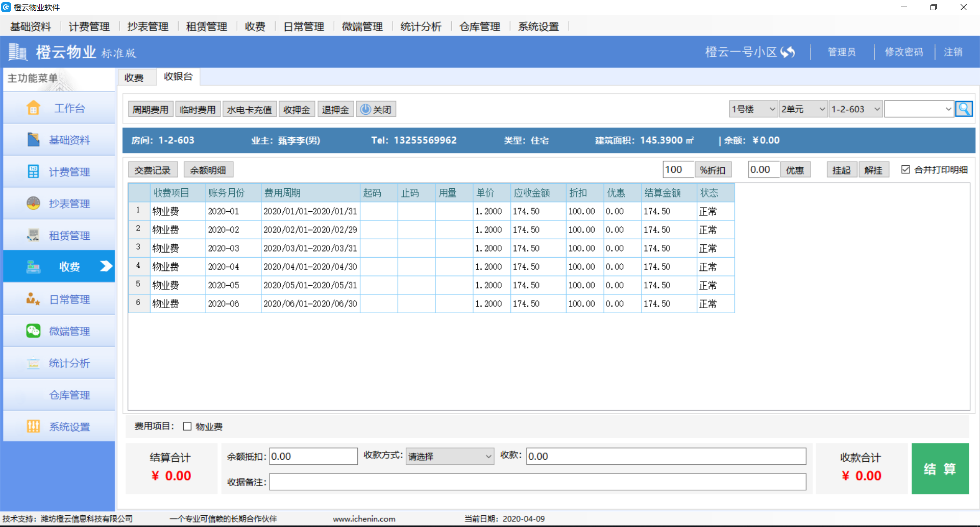The height and width of the screenshot is (527, 980).
Task: Click the community switch arrows icon
Action: click(788, 52)
